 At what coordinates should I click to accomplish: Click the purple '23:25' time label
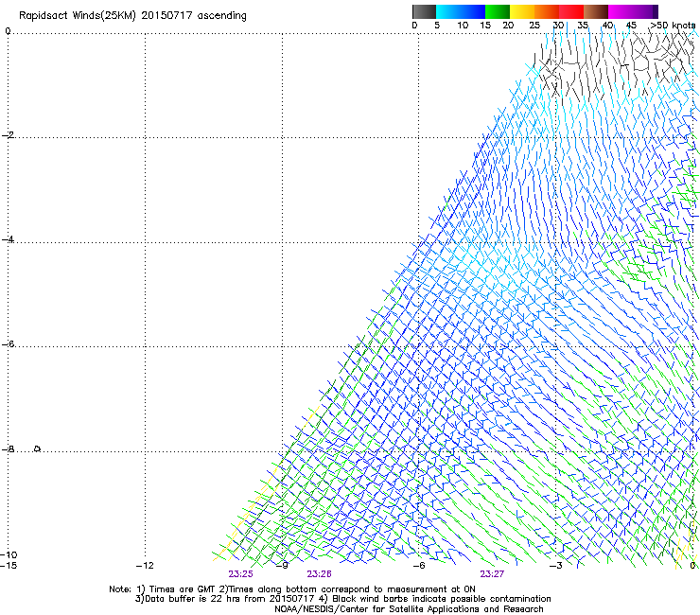[x=240, y=574]
